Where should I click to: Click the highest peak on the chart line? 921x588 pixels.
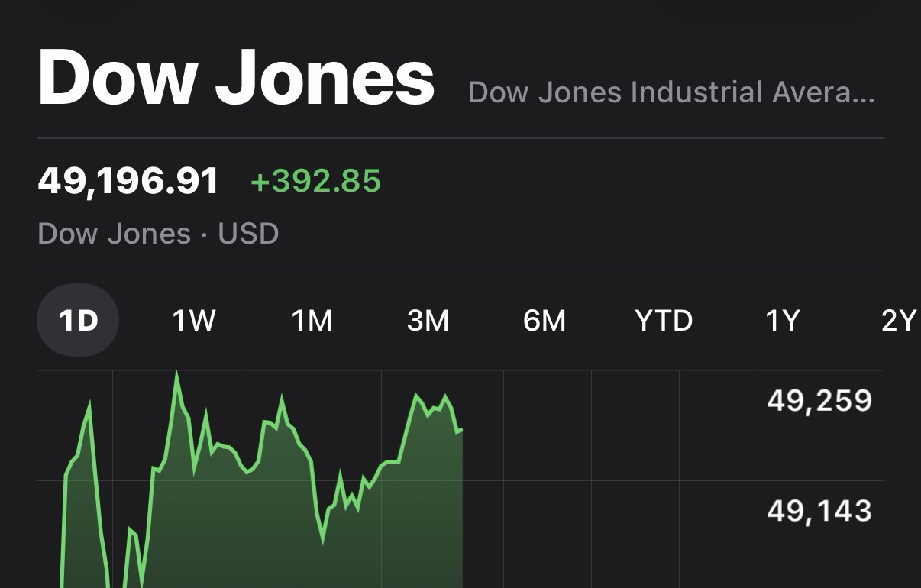tap(176, 373)
